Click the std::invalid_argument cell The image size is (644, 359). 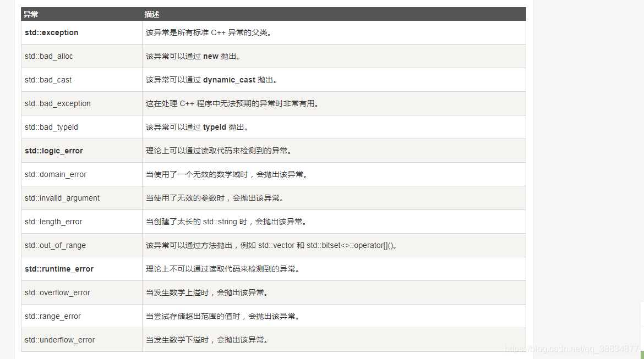(x=61, y=198)
